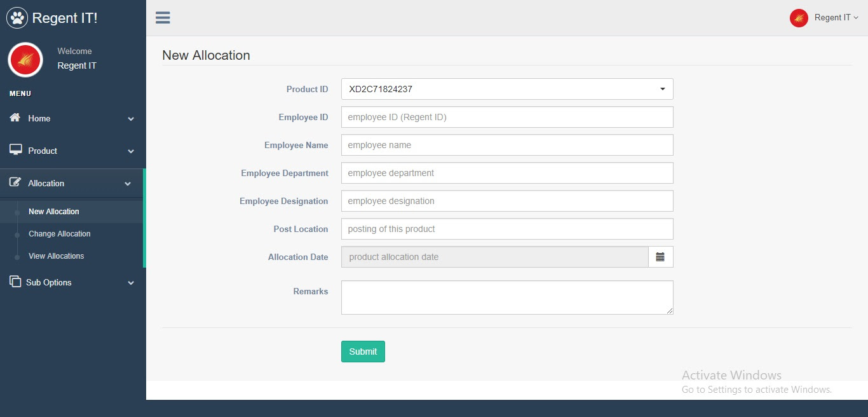Open the Sub Options menu item
Viewport: 868px width, 417px height.
click(x=73, y=282)
